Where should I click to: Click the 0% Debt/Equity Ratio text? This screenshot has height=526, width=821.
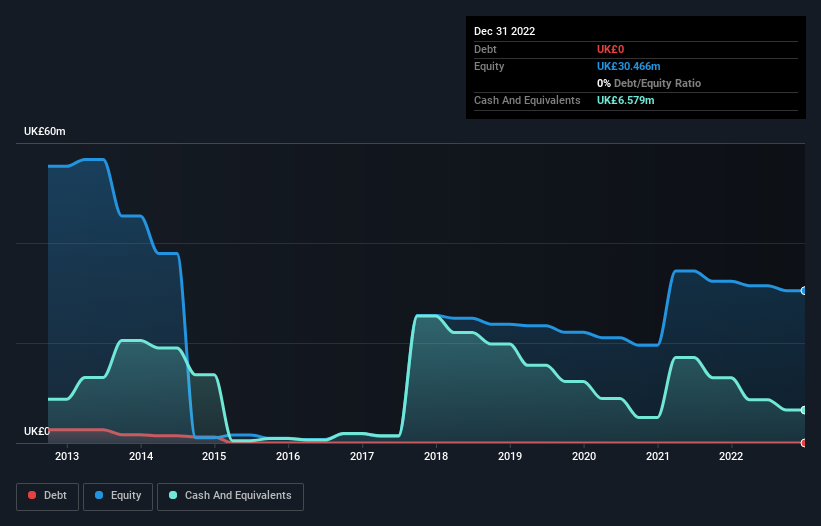(x=649, y=83)
